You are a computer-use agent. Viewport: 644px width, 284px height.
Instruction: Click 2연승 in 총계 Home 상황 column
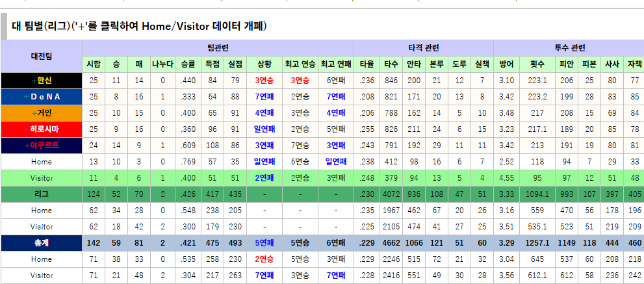(264, 259)
